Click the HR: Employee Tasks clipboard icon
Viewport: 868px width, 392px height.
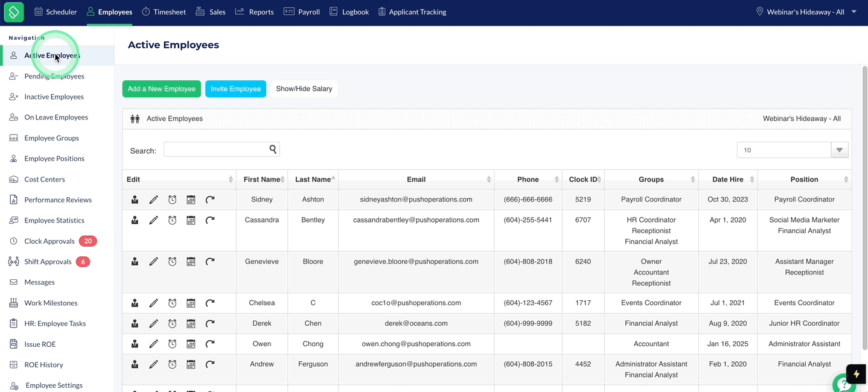click(x=13, y=323)
